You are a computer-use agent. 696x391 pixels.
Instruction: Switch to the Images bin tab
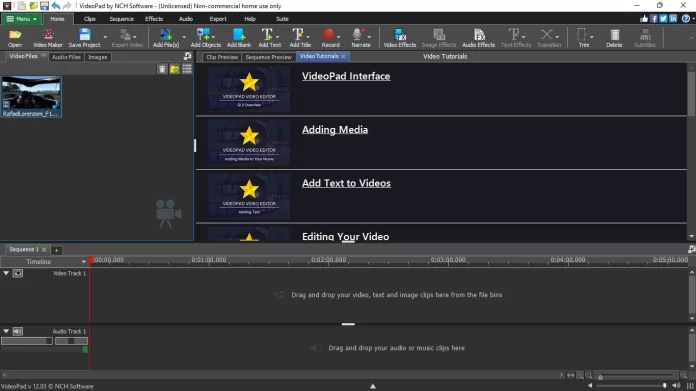[98, 57]
